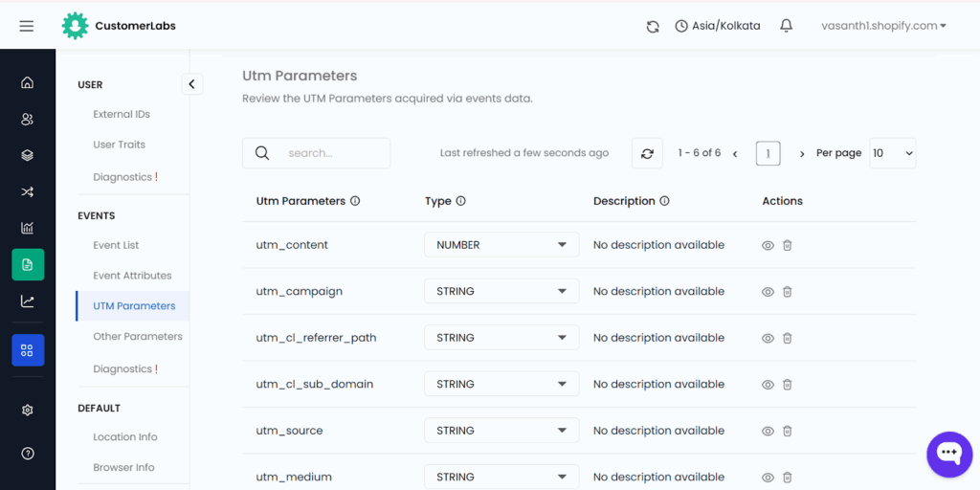
Task: Open the Per page 10 dropdown
Action: click(x=893, y=153)
